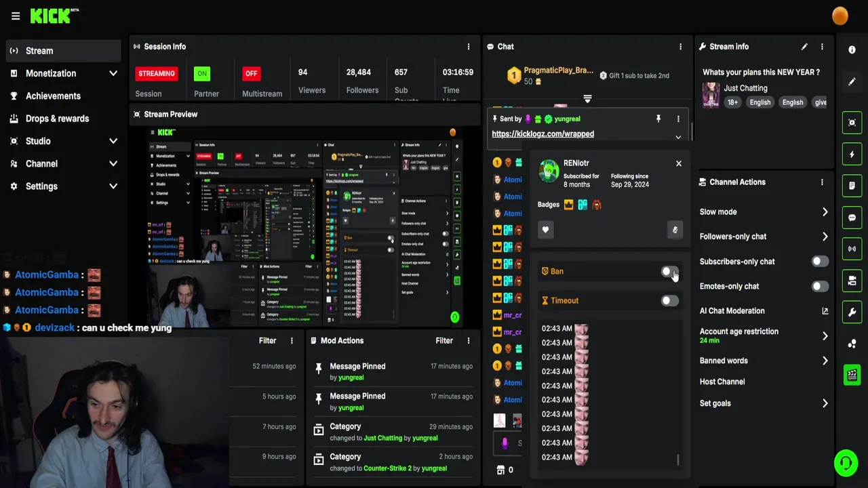Toggle Subscribers-only chat
This screenshot has width=868, height=488.
819,262
